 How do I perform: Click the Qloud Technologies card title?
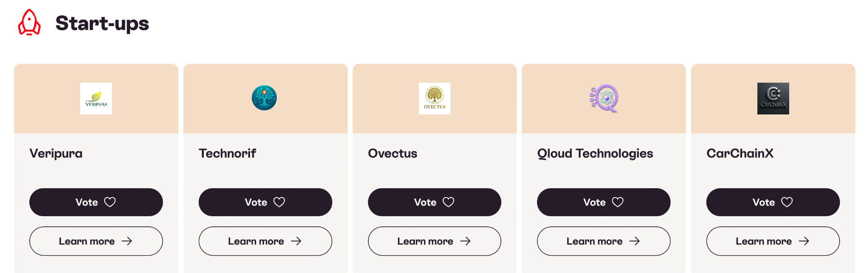595,153
